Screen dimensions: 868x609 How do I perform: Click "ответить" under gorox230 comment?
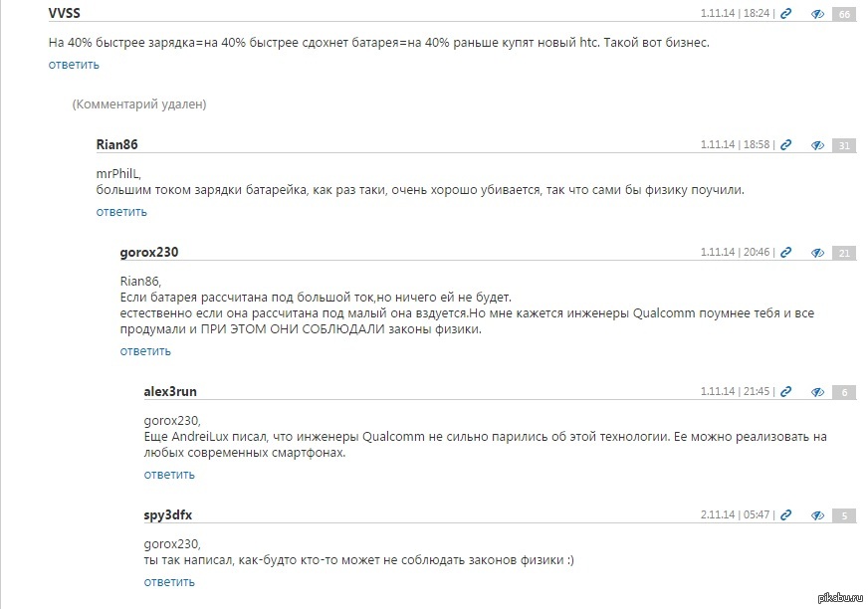pyautogui.click(x=145, y=350)
